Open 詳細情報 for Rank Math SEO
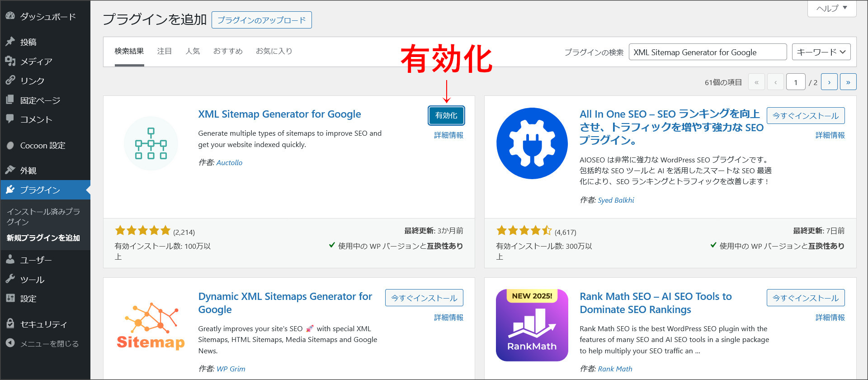Screen dimensions: 868x380 pos(830,317)
